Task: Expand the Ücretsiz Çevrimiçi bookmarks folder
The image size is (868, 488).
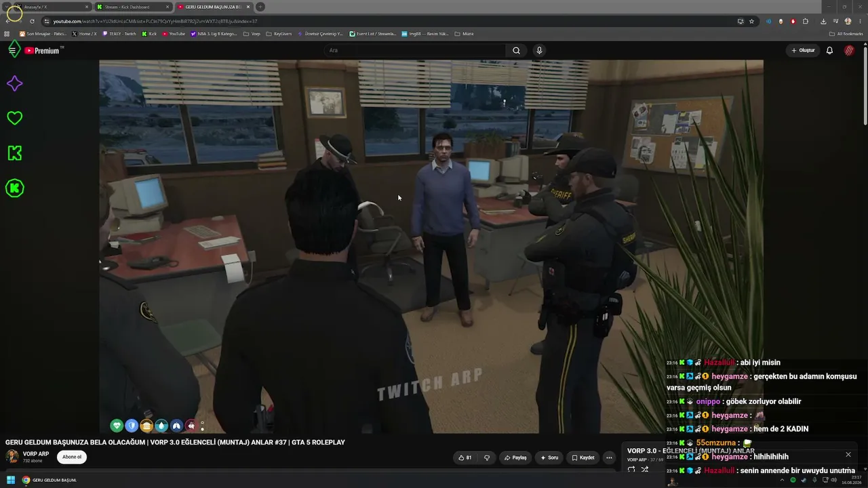Action: (x=320, y=34)
